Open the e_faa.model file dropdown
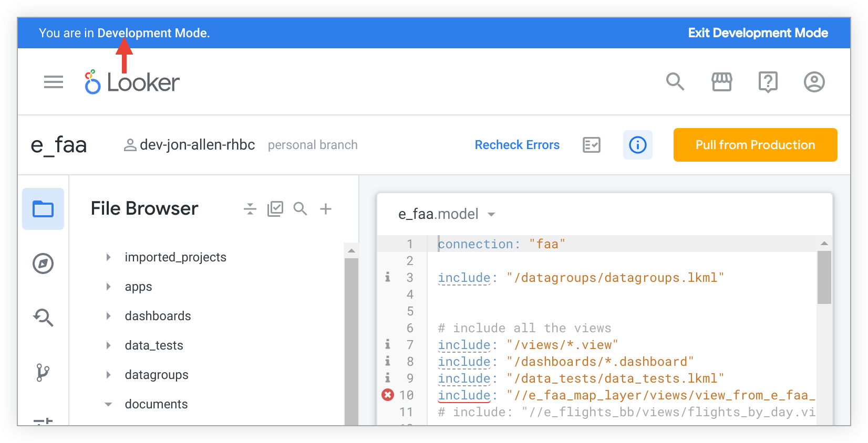868x443 pixels. click(491, 214)
